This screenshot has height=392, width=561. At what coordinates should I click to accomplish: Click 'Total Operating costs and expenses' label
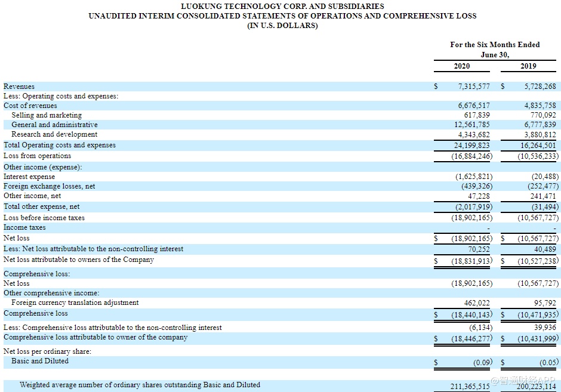point(60,145)
